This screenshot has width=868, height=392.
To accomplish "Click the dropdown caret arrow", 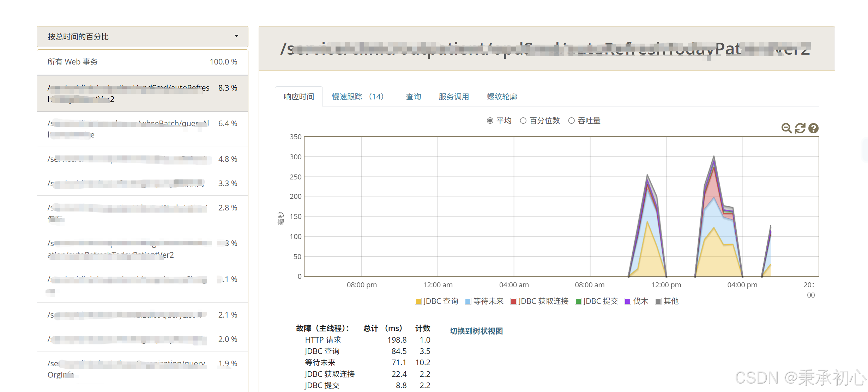I will coord(236,36).
